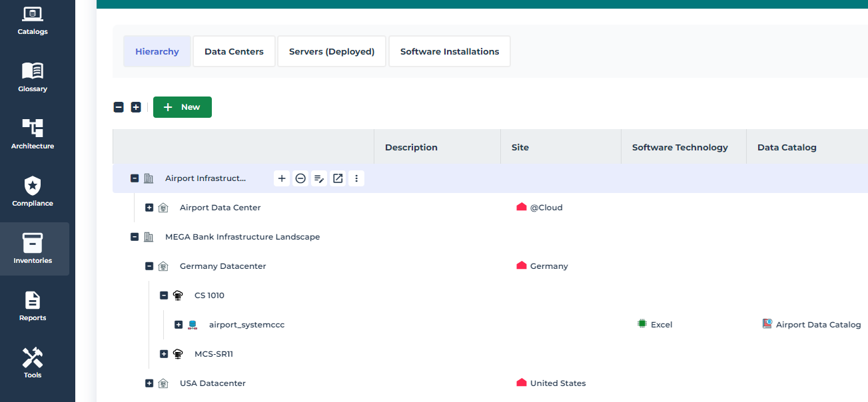Select the airport_systemccc tree item
Screen dimensions: 868x402
click(246, 325)
